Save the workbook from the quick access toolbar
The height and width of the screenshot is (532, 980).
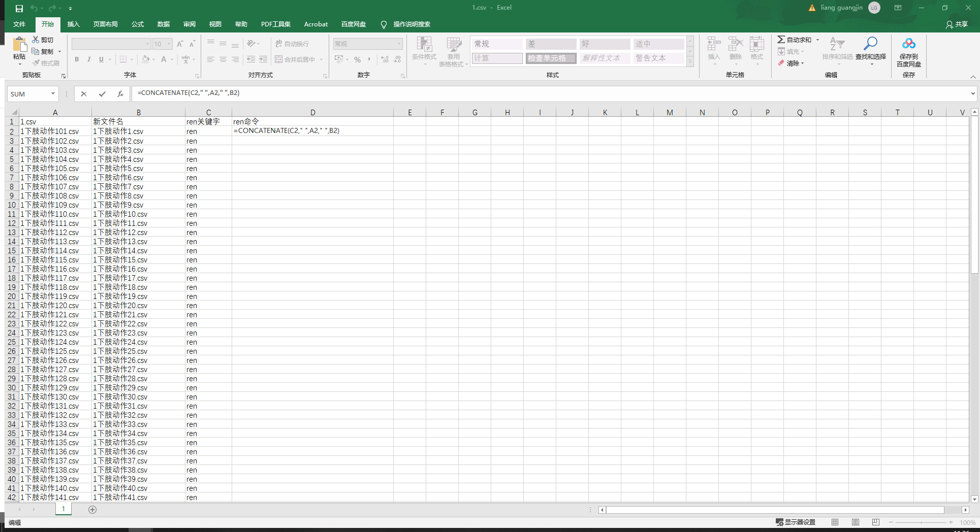click(19, 8)
